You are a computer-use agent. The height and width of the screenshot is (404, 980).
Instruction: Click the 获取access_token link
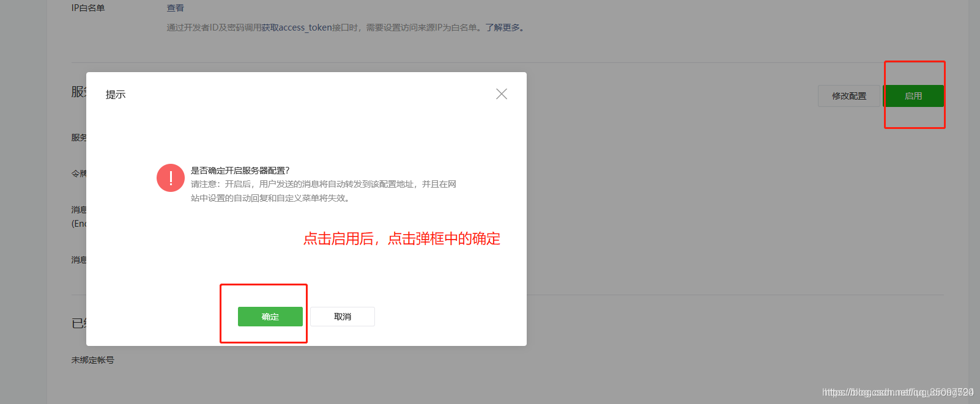297,28
